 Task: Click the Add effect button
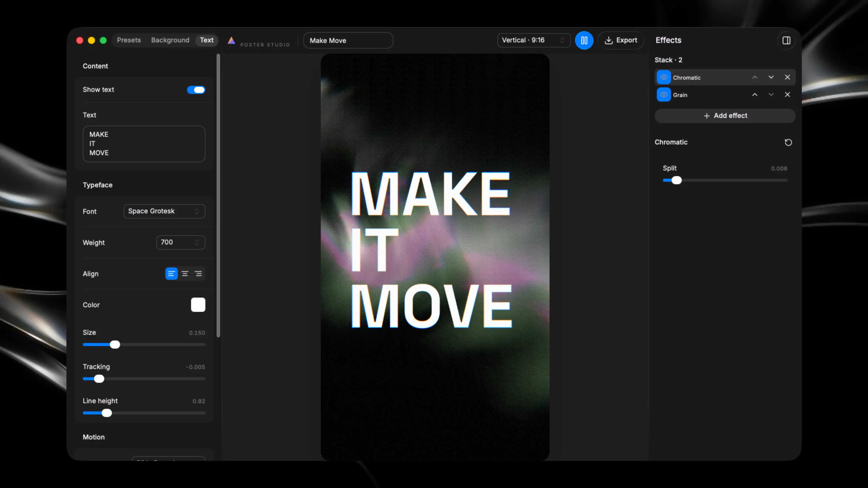(725, 116)
